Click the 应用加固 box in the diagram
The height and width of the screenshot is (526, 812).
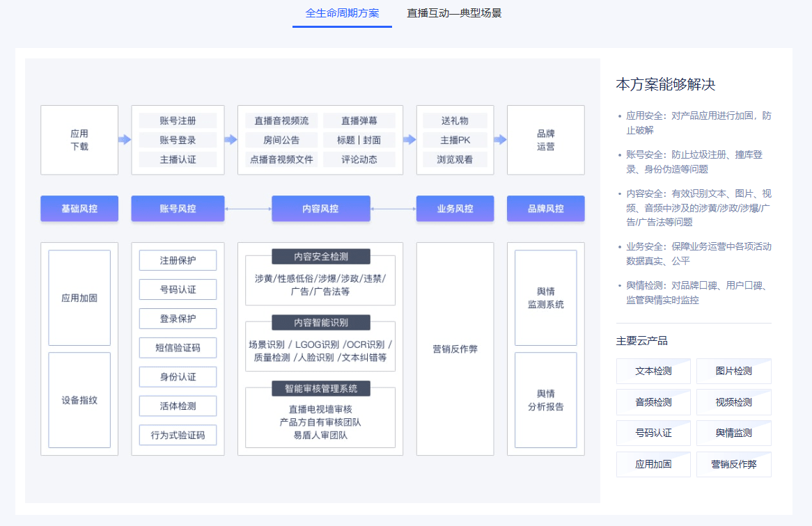click(79, 298)
